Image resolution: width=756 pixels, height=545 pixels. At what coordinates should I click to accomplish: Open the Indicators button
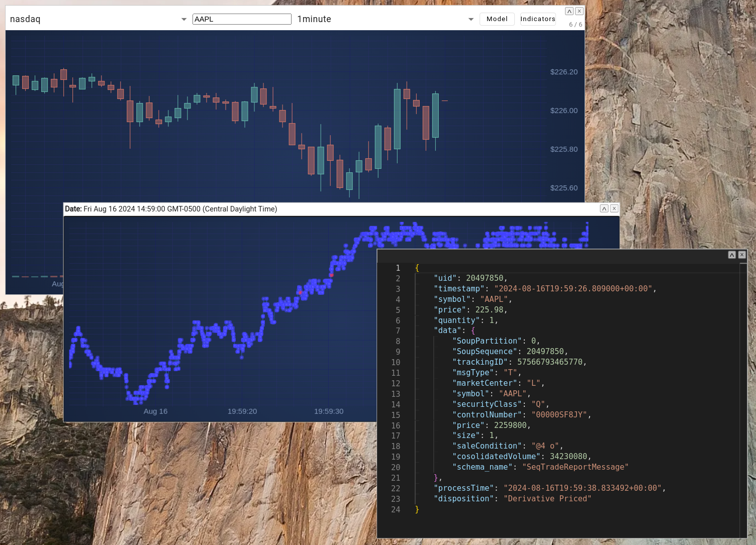[x=537, y=19]
